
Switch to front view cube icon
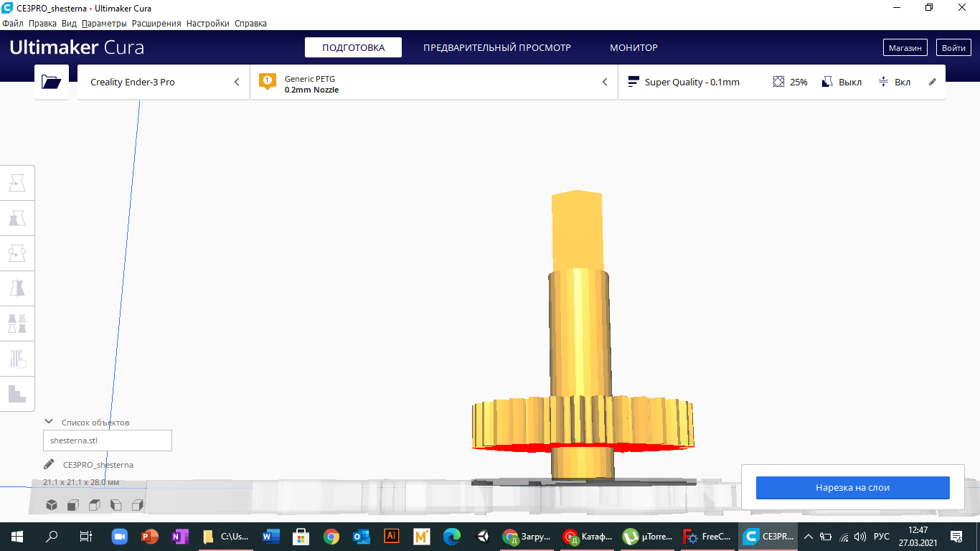[x=73, y=505]
